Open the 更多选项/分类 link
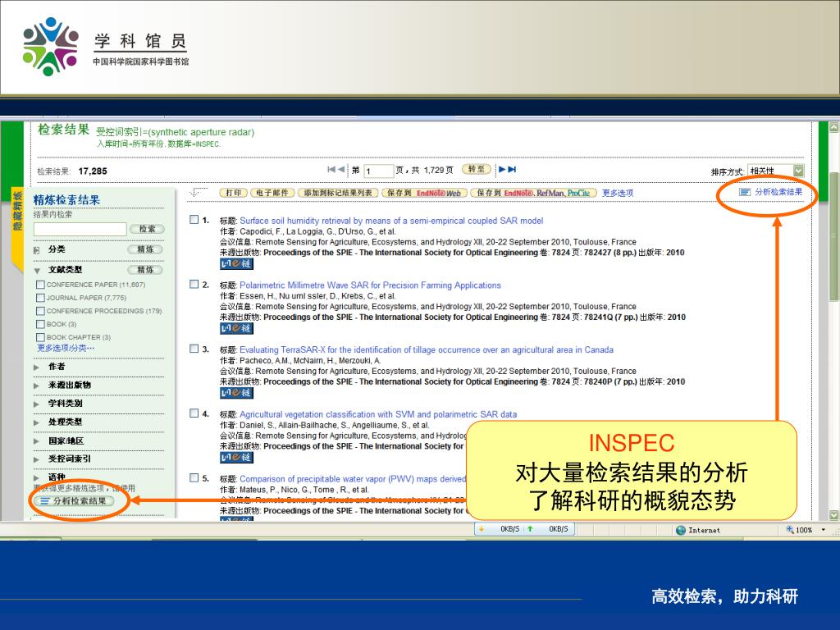This screenshot has height=630, width=840. click(66, 348)
